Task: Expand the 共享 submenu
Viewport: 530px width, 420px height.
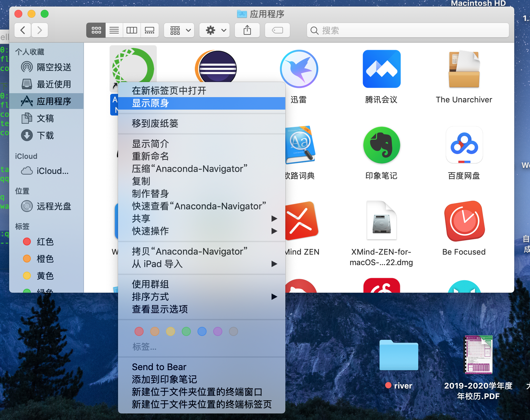Action: click(201, 219)
